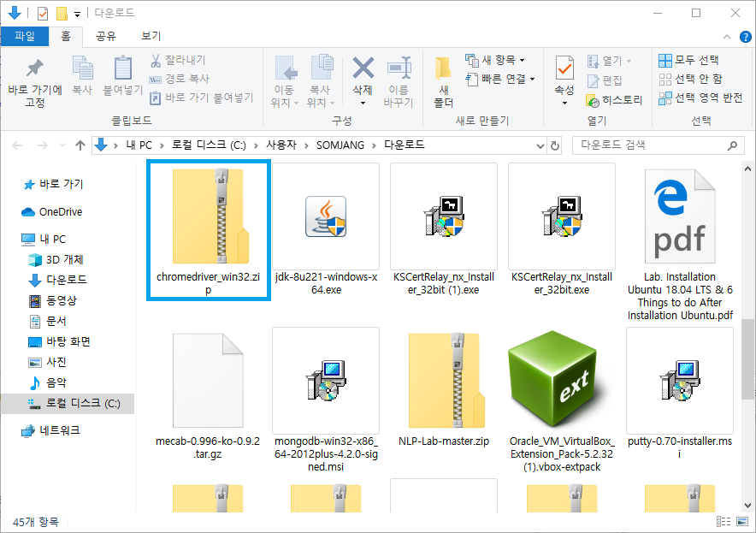Click the Copy (복사) ribbon icon

82,68
